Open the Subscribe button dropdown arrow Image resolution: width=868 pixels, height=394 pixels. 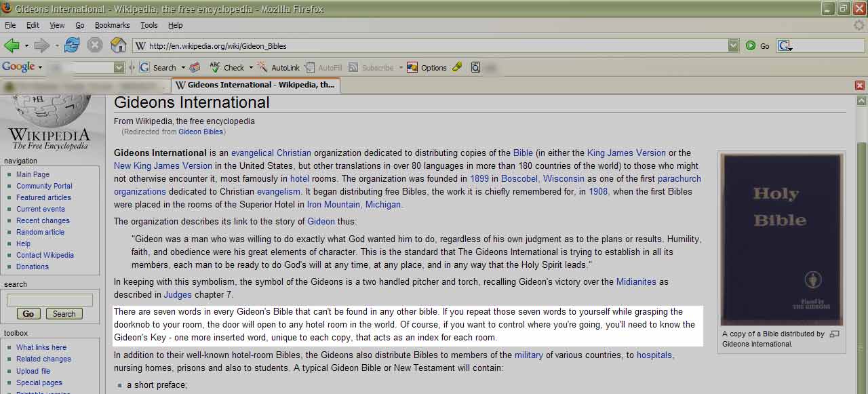(x=400, y=67)
